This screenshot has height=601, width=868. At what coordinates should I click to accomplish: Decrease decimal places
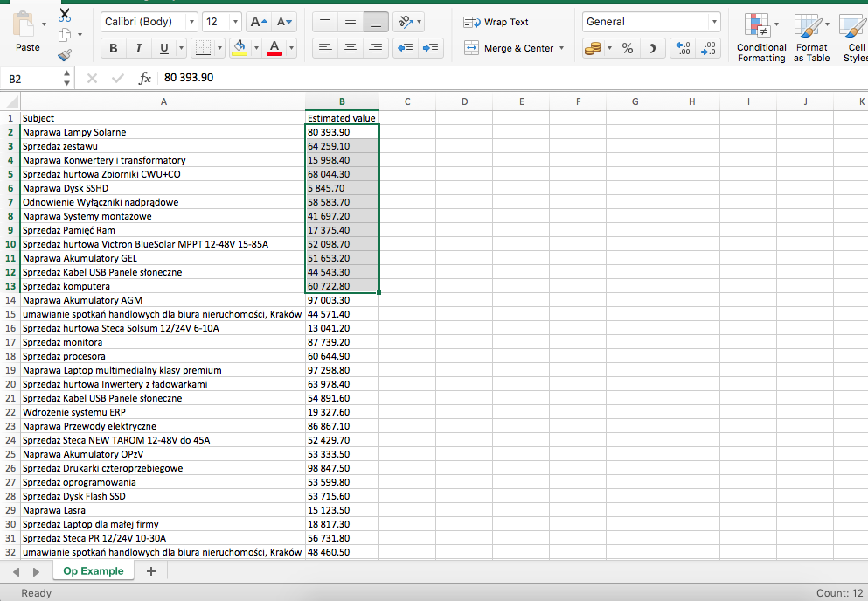(708, 49)
